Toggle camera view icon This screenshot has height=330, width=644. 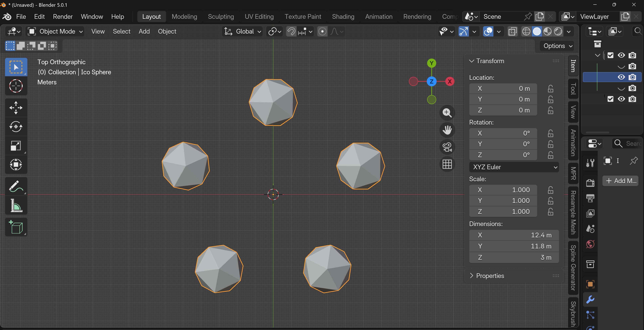point(447,147)
